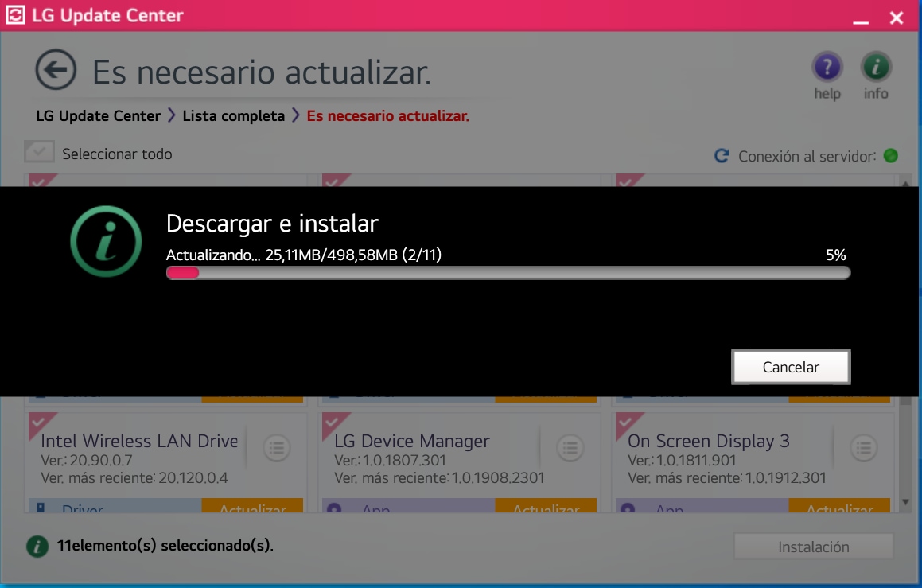Click the On Screen Display 3 title
Image resolution: width=922 pixels, height=588 pixels.
[x=709, y=441]
